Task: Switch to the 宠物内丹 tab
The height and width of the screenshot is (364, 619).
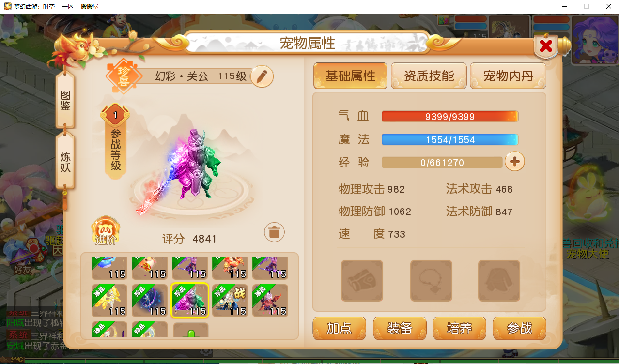Action: point(508,76)
